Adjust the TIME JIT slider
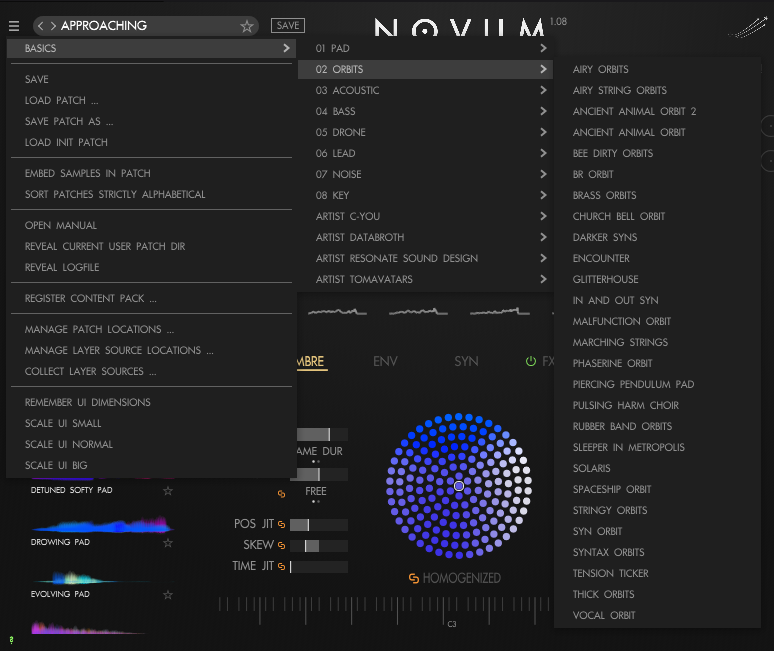Screen dimensions: 774x651 319,567
